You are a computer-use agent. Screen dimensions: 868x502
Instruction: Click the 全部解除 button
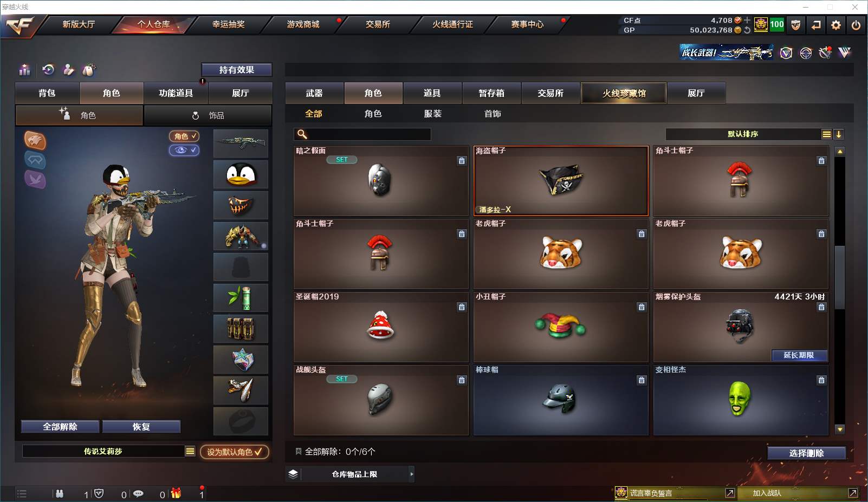pyautogui.click(x=60, y=427)
